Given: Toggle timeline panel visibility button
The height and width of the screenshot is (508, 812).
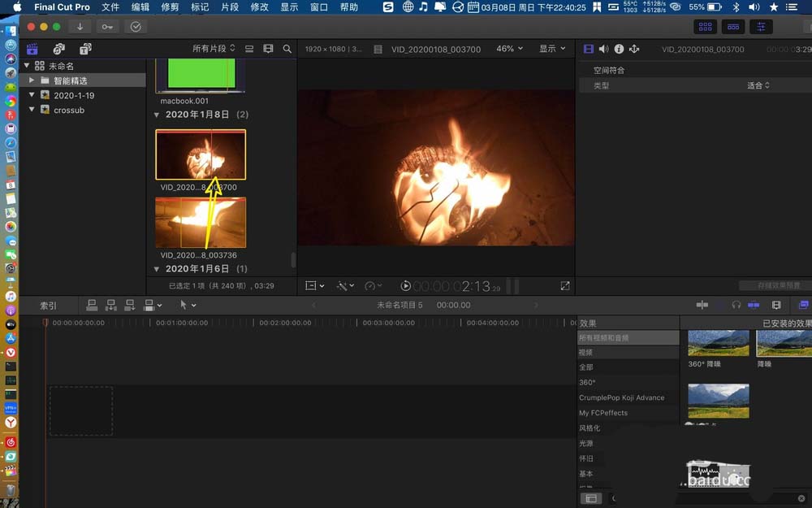Looking at the screenshot, I should coord(733,27).
